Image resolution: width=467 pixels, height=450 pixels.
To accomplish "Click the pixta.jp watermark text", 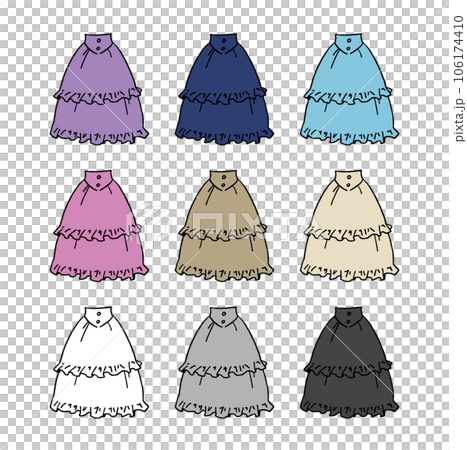I will (459, 119).
